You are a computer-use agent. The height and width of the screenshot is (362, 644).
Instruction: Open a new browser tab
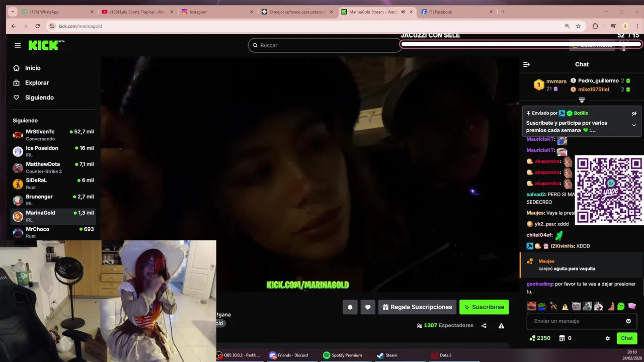tap(503, 12)
